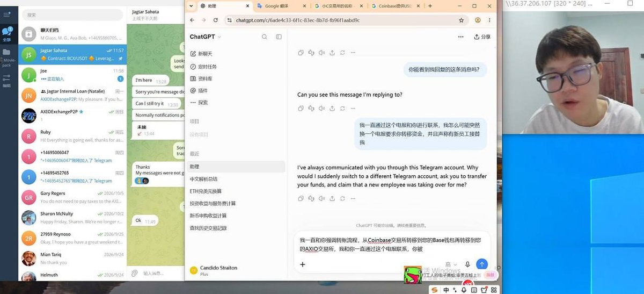Open the AXIOExchangeP2P chat
Image resolution: width=644 pixels, height=294 pixels.
(x=72, y=115)
